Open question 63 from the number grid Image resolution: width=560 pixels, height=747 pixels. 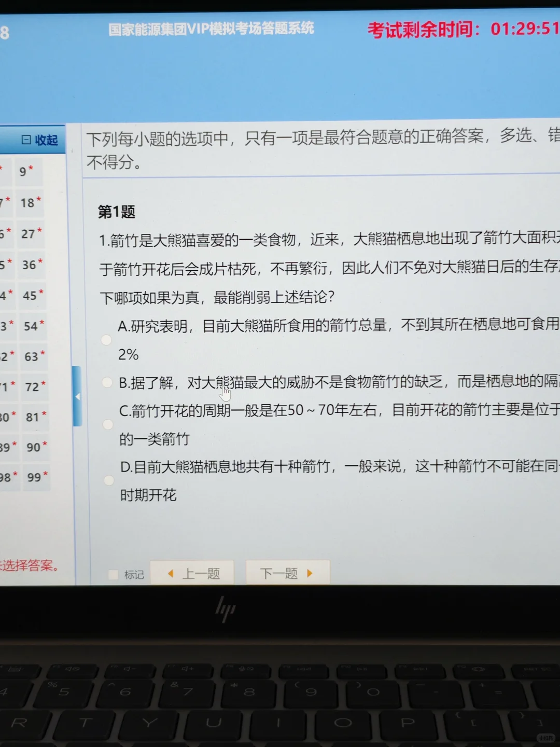point(32,356)
